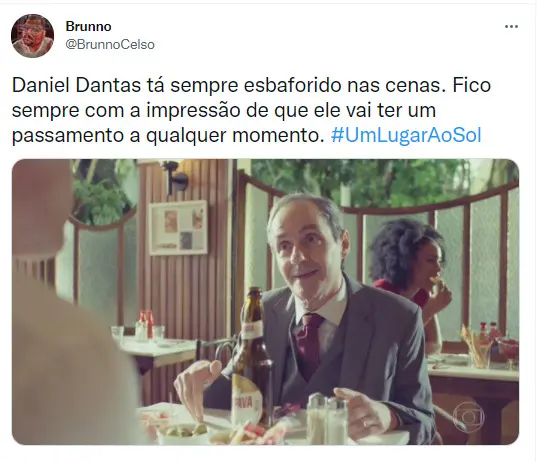This screenshot has width=540, height=462.
Task: Open the three-dot more options menu
Action: coord(511,27)
